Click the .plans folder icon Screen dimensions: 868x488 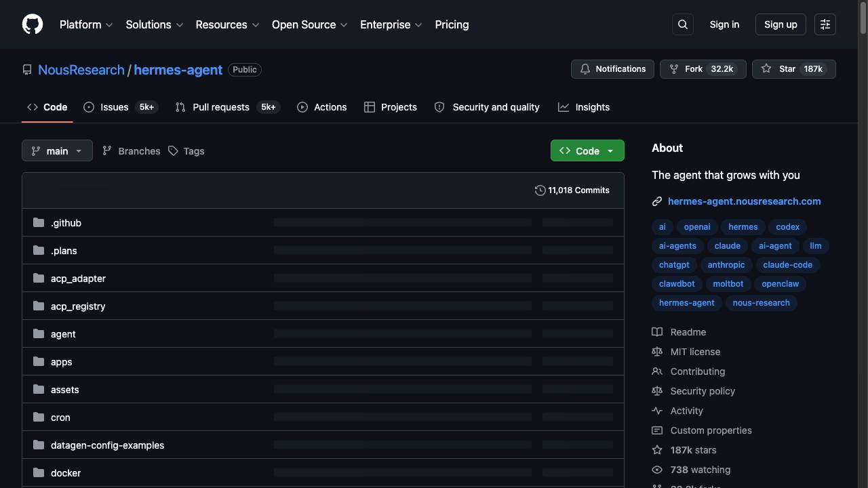pyautogui.click(x=39, y=250)
